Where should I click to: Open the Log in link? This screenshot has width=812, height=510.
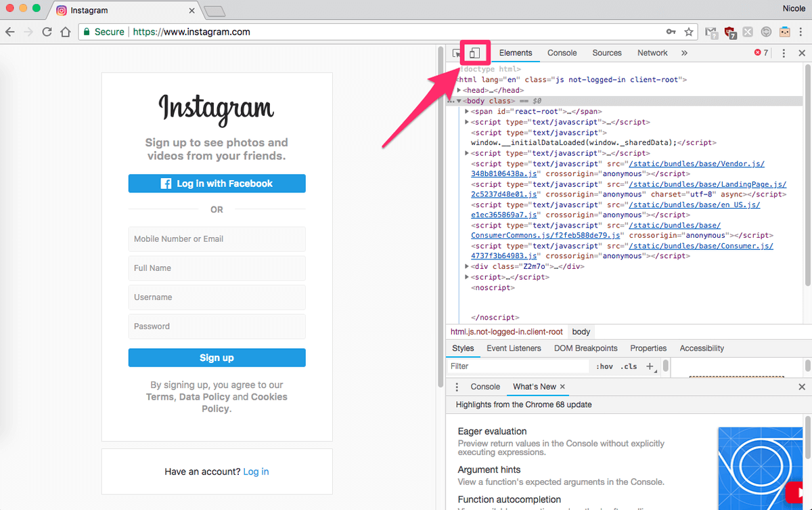[x=256, y=471]
